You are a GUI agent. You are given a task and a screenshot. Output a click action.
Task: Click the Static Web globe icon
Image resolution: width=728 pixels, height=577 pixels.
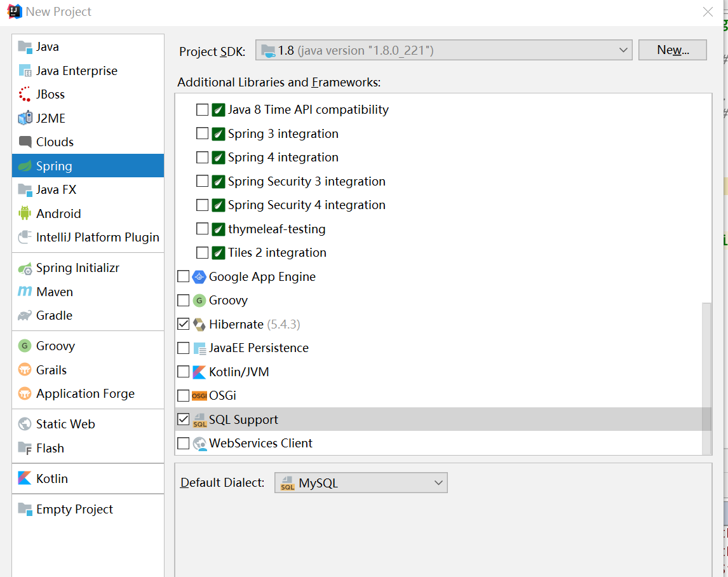click(x=25, y=424)
